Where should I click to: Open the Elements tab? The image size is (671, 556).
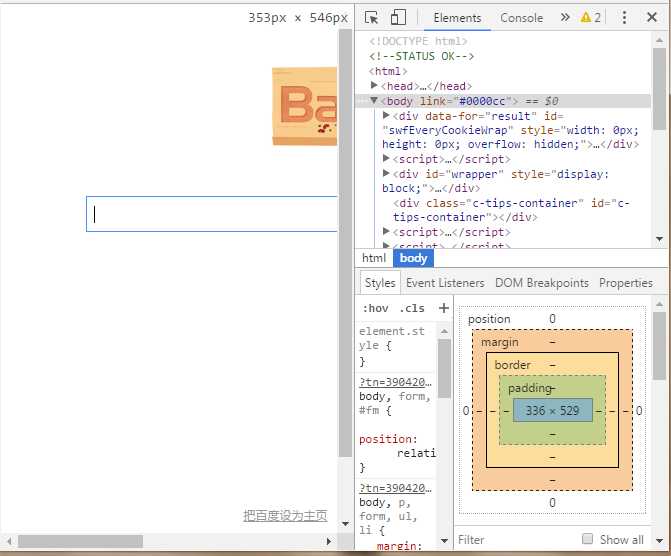coord(457,18)
